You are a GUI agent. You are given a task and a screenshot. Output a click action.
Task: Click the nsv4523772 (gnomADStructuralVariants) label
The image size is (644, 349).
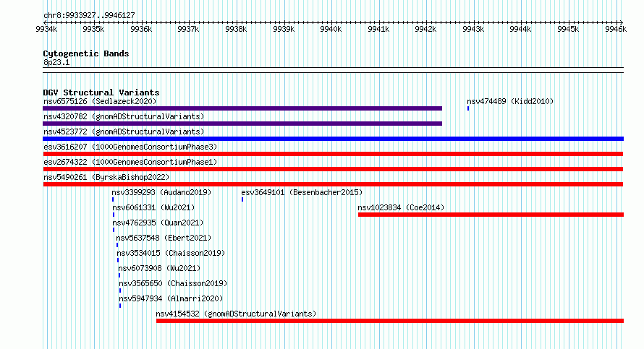(124, 132)
